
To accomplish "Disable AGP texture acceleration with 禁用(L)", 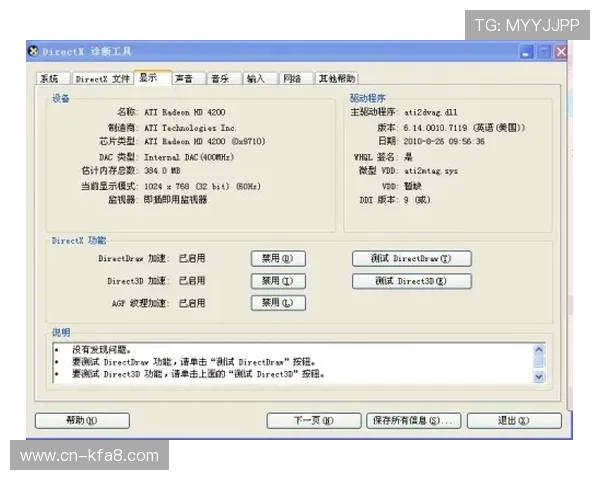I will [277, 303].
